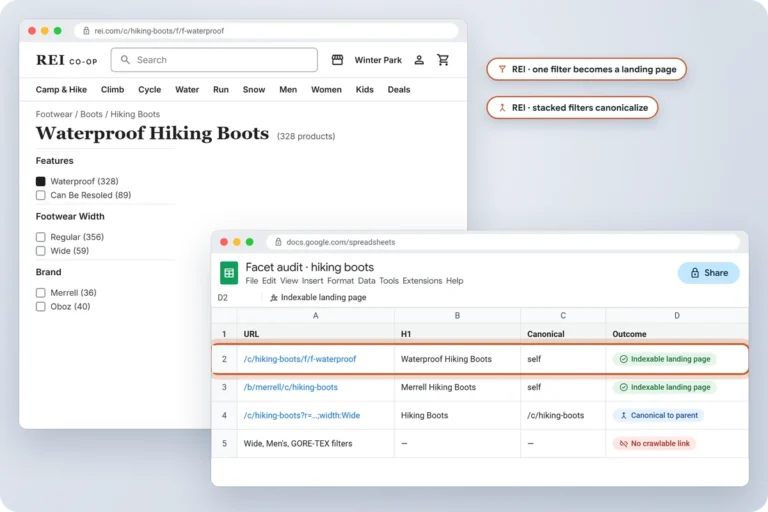Click the merge icon in stacked filters pill

point(502,108)
